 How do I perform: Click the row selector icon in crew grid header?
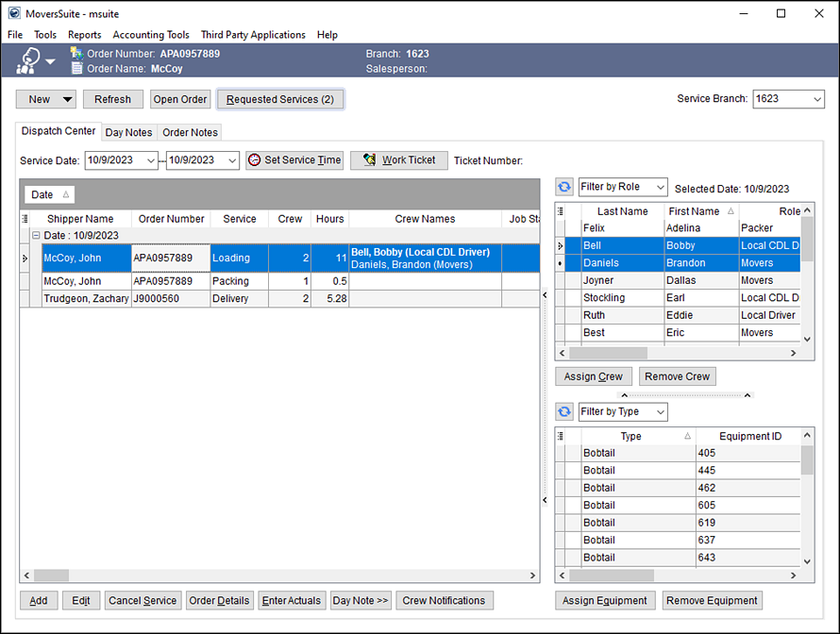tap(560, 210)
